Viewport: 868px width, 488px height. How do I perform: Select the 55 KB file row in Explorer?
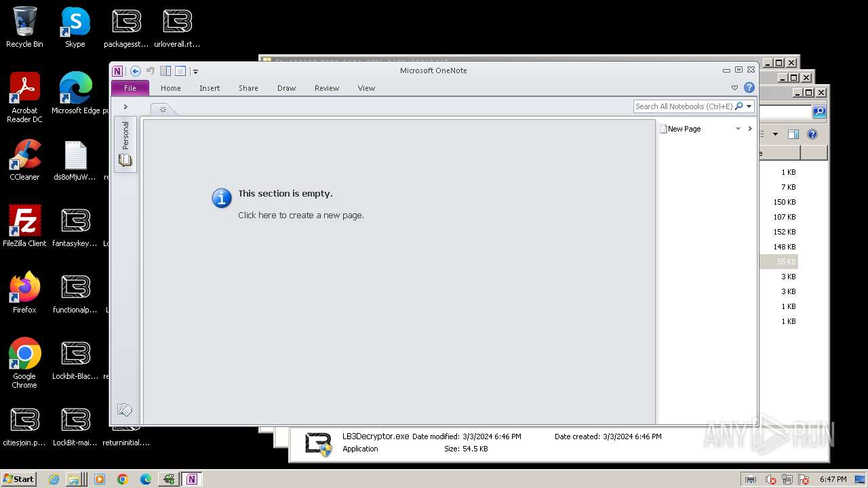(779, 262)
